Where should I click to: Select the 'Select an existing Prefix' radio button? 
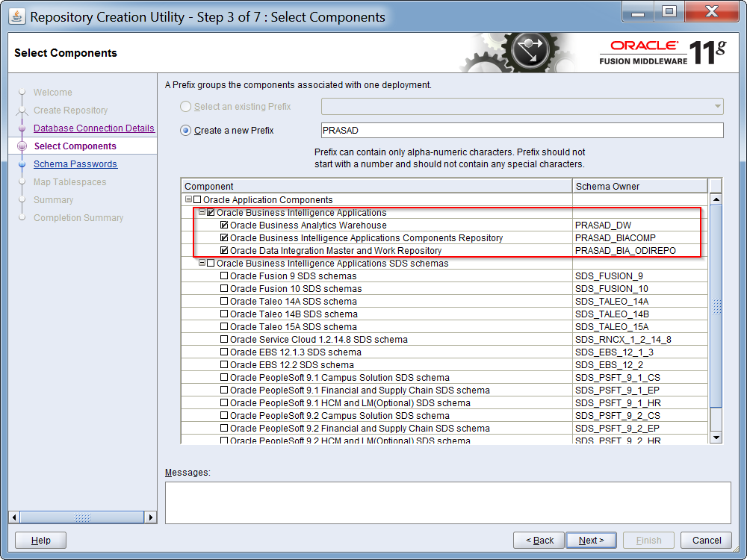(x=185, y=106)
